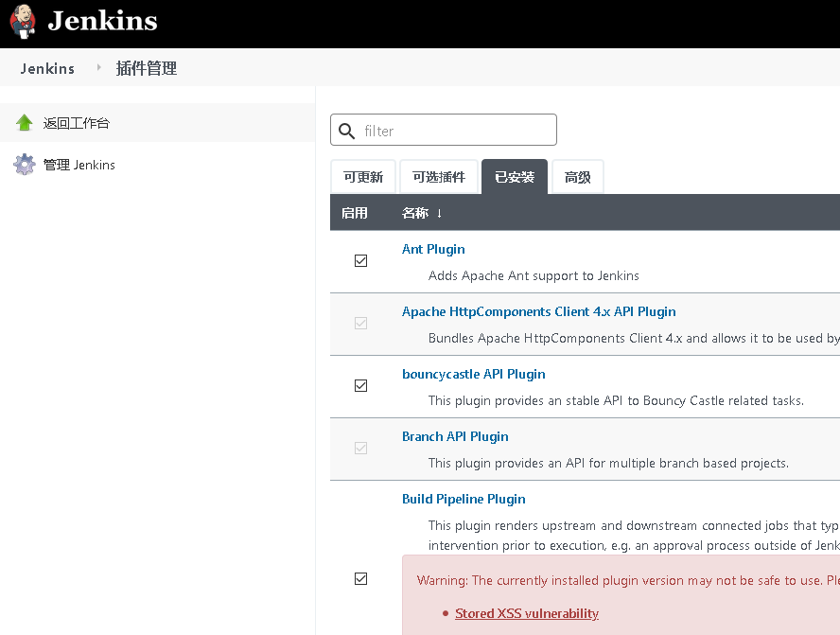The width and height of the screenshot is (840, 635).
Task: Disable bouncycastle API Plugin checkbox
Action: click(361, 386)
